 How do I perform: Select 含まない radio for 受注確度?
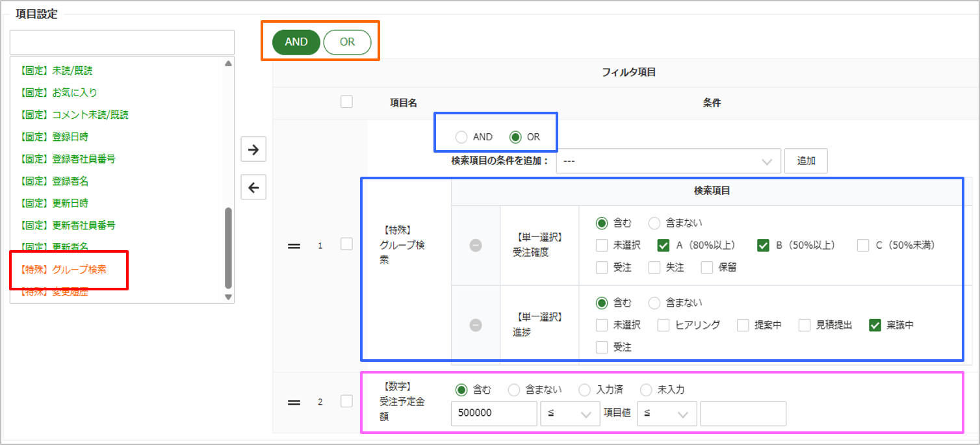click(654, 223)
